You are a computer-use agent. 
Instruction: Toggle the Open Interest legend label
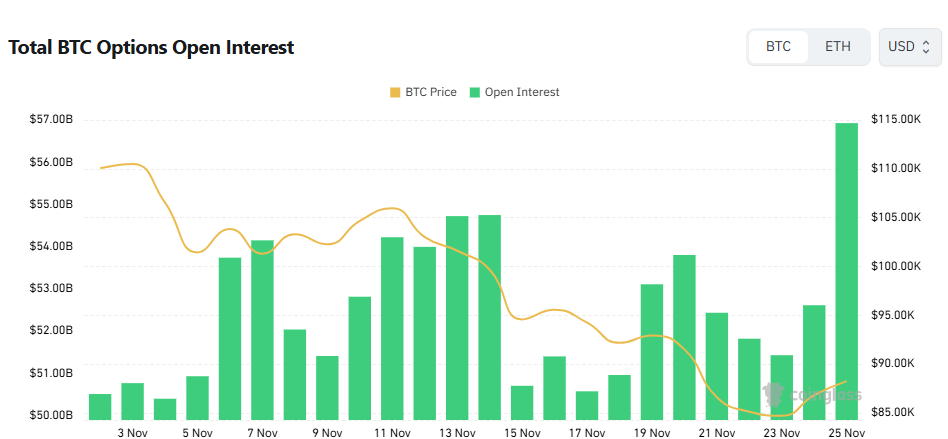point(522,92)
